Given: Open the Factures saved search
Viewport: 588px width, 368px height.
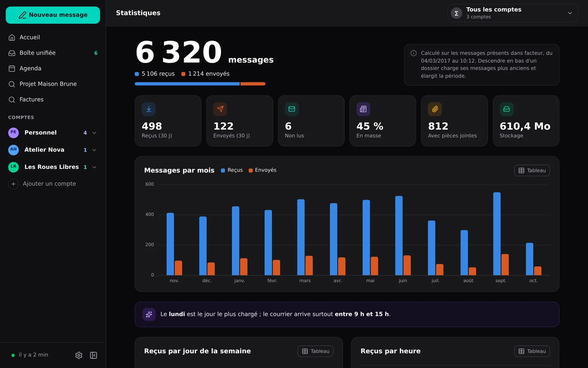Looking at the screenshot, I should tap(53, 99).
